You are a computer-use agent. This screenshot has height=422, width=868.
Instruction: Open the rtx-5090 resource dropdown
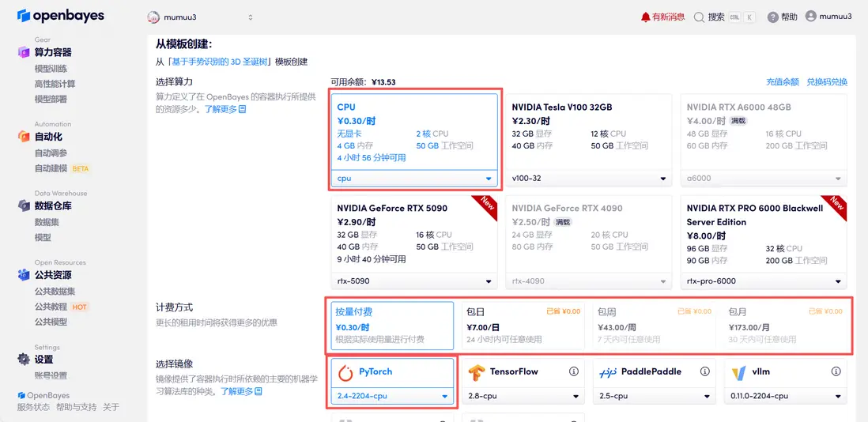pyautogui.click(x=414, y=281)
